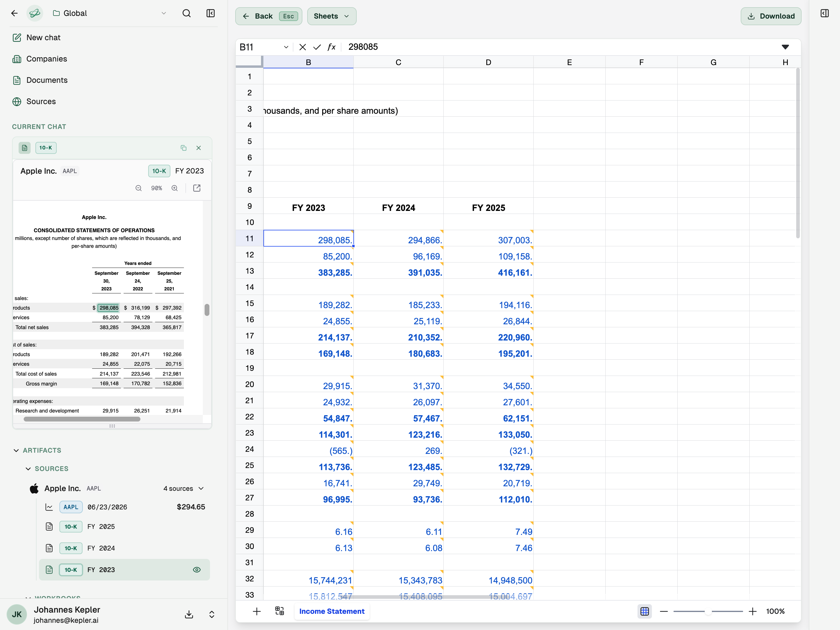Select cell with 307,003. in FY 2025

[x=488, y=238]
